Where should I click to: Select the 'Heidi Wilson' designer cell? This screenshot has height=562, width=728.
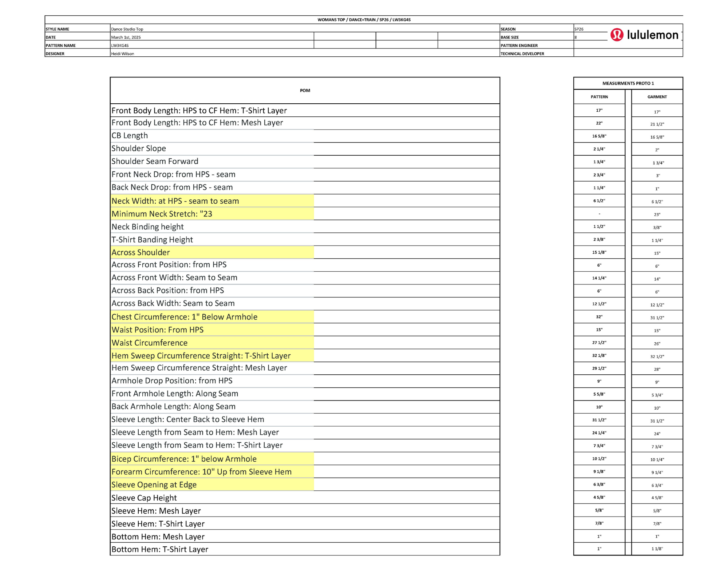123,53
